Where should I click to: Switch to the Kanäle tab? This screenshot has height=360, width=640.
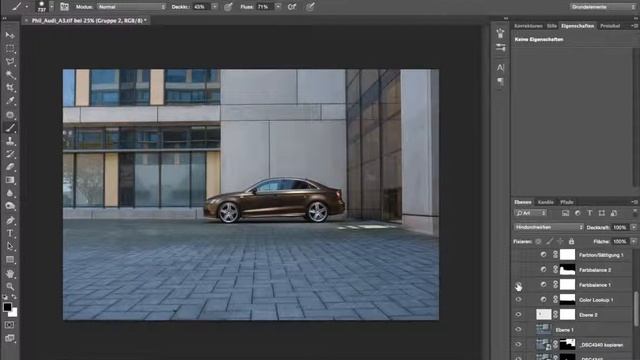[546, 202]
